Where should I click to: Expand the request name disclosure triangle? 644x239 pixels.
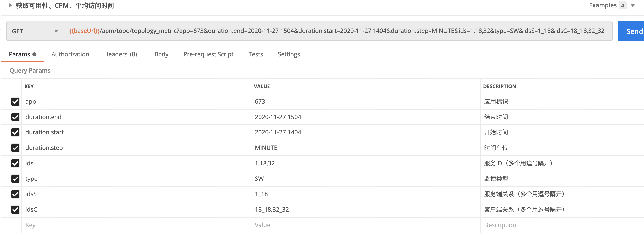click(x=10, y=5)
